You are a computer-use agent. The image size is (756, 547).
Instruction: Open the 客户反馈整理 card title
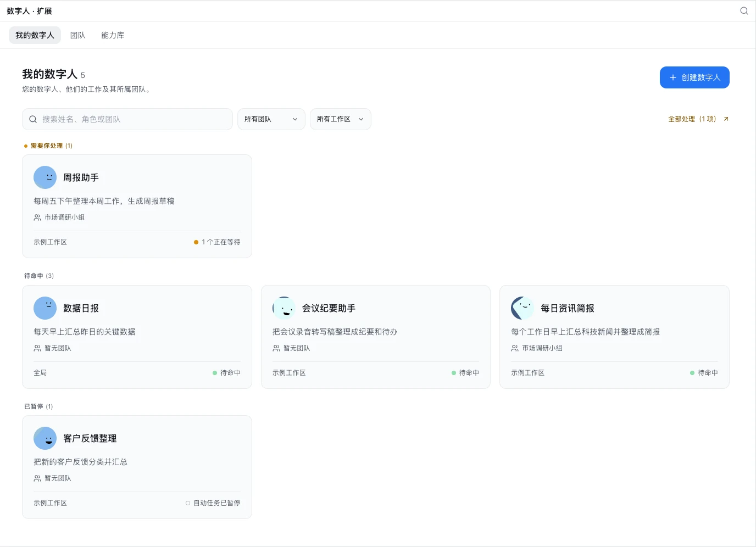[x=90, y=438]
